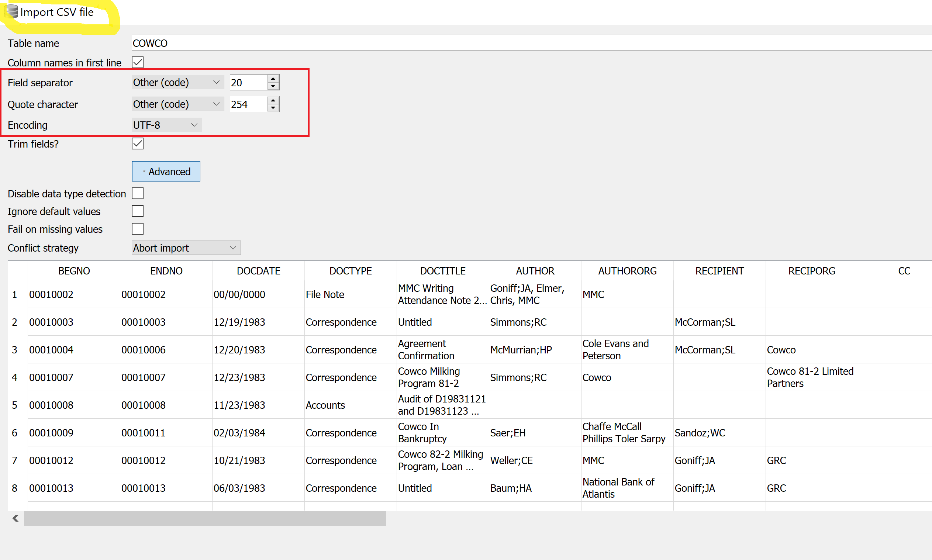
Task: Enable Fail on missing values
Action: 138,229
